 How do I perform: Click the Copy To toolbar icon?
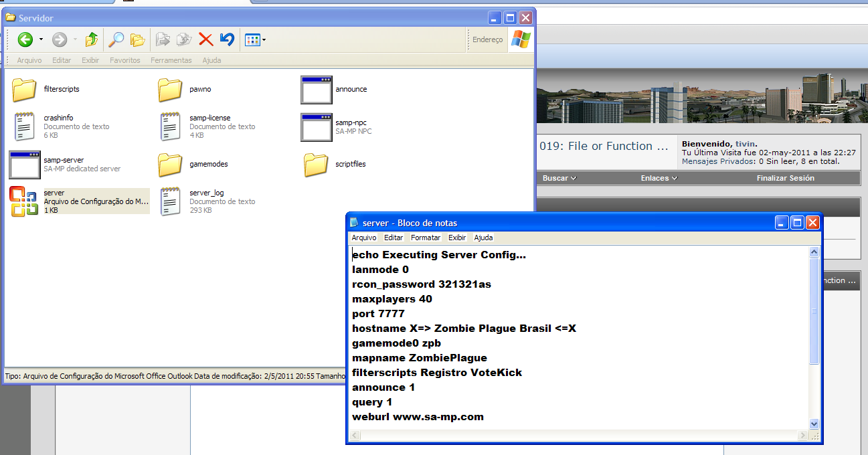pyautogui.click(x=184, y=40)
